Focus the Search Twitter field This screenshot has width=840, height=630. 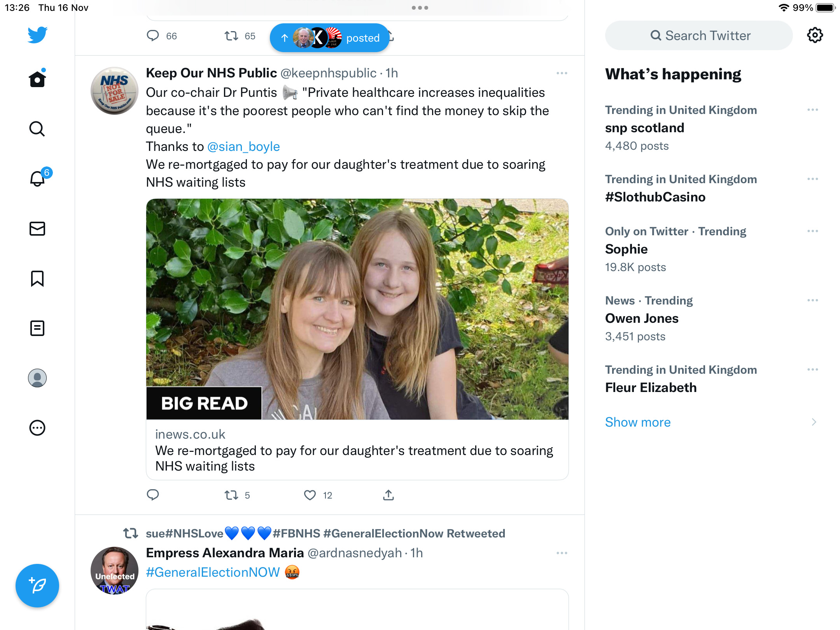coord(699,35)
